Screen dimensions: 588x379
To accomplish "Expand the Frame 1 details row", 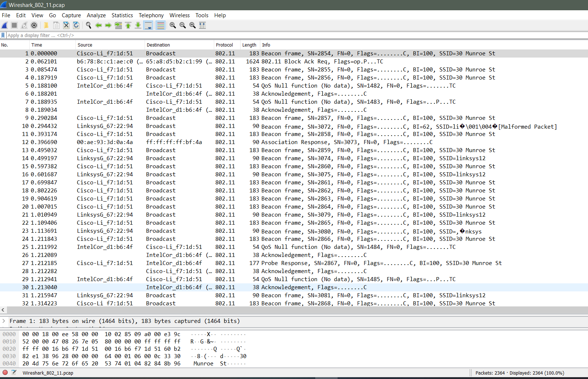I will 4,321.
